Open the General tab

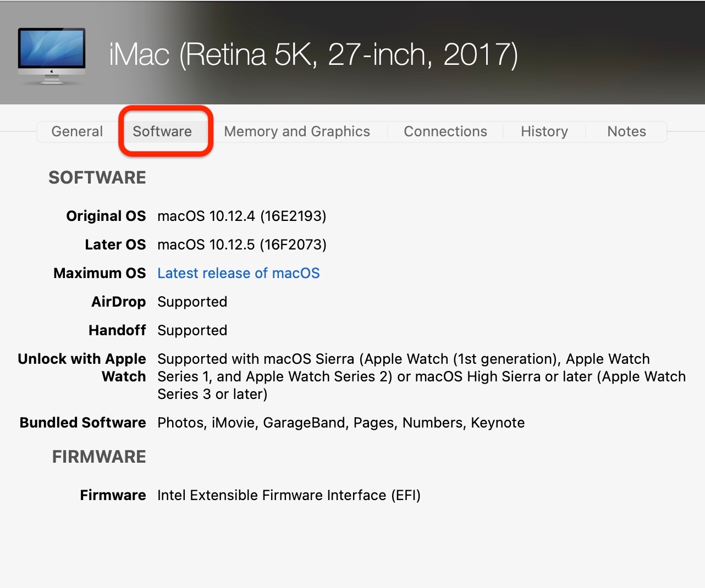click(x=77, y=131)
